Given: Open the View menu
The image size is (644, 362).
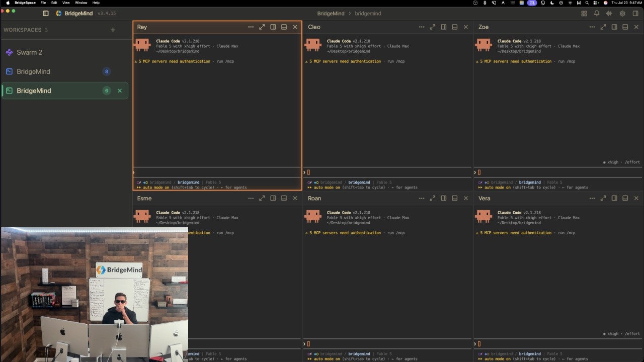Looking at the screenshot, I should tap(66, 3).
